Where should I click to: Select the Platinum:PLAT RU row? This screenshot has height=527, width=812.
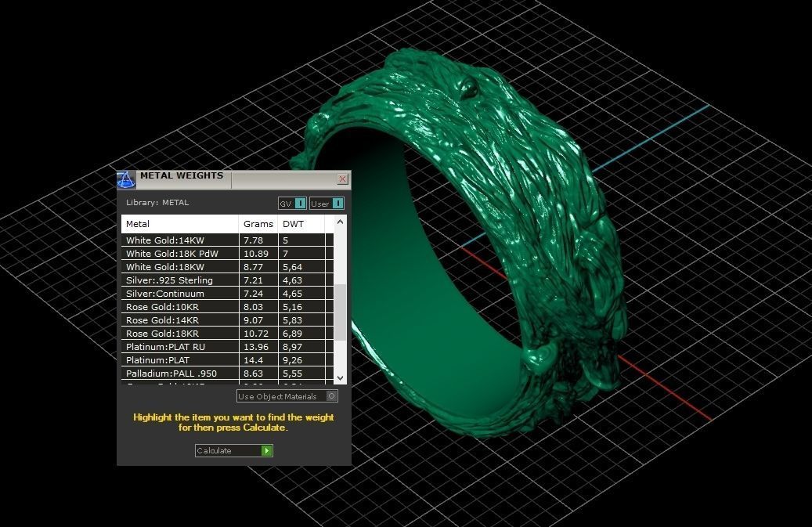(227, 347)
